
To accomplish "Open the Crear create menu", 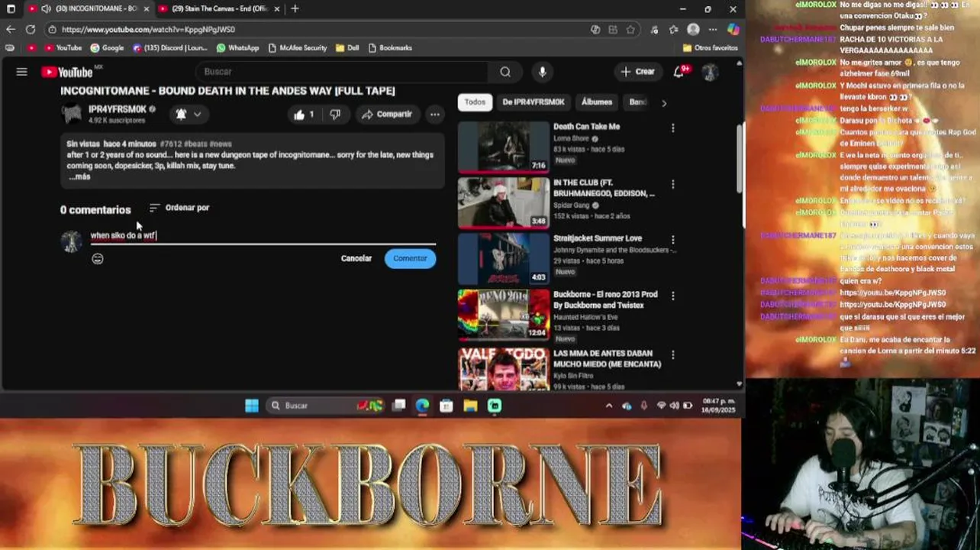I will tap(638, 72).
